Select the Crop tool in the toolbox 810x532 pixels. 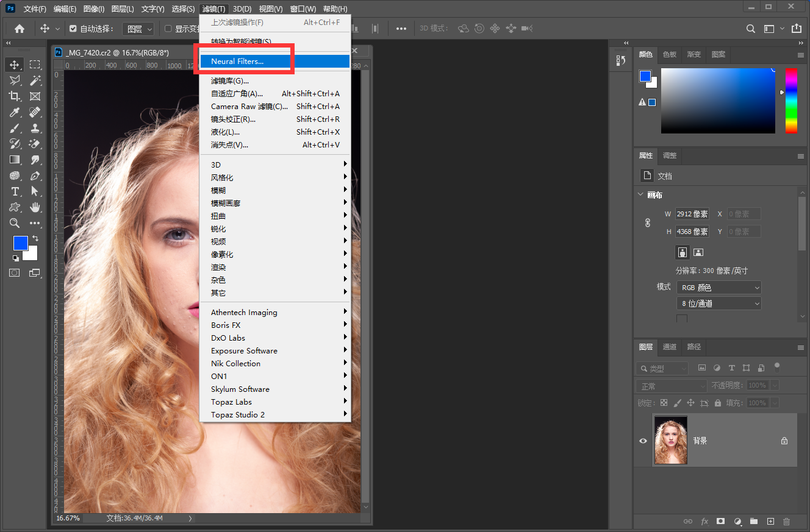(15, 96)
